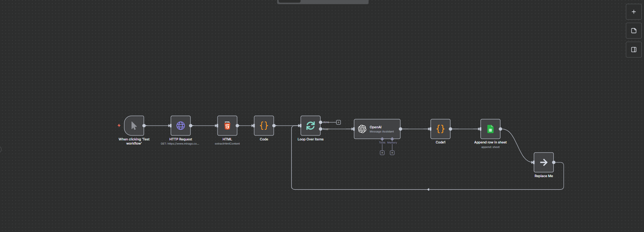Toggle the side panel view button

(633, 50)
